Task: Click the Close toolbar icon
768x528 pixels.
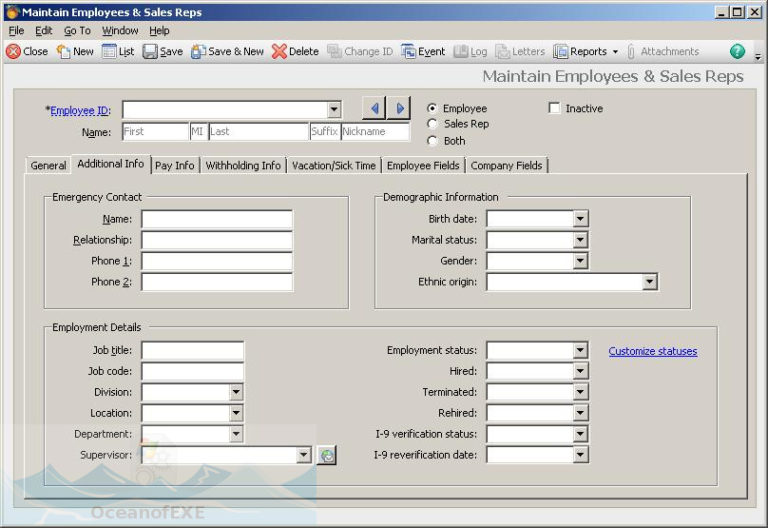Action: (14, 51)
